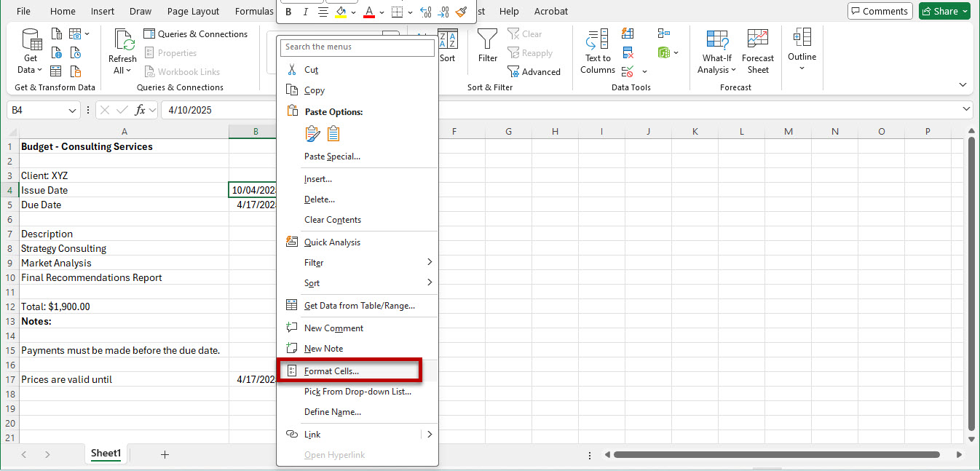Click the Data Validation icon

pyautogui.click(x=628, y=71)
